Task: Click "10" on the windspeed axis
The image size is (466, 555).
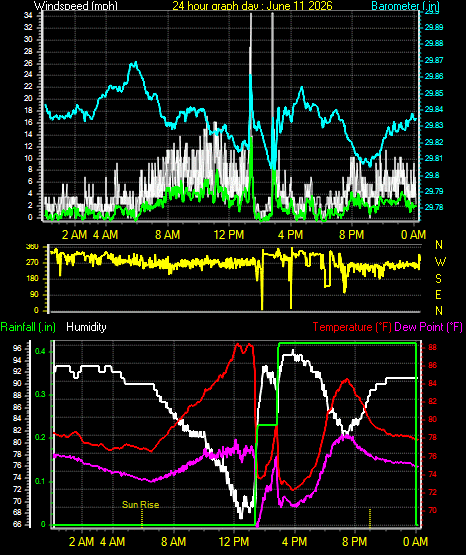Action: point(28,159)
